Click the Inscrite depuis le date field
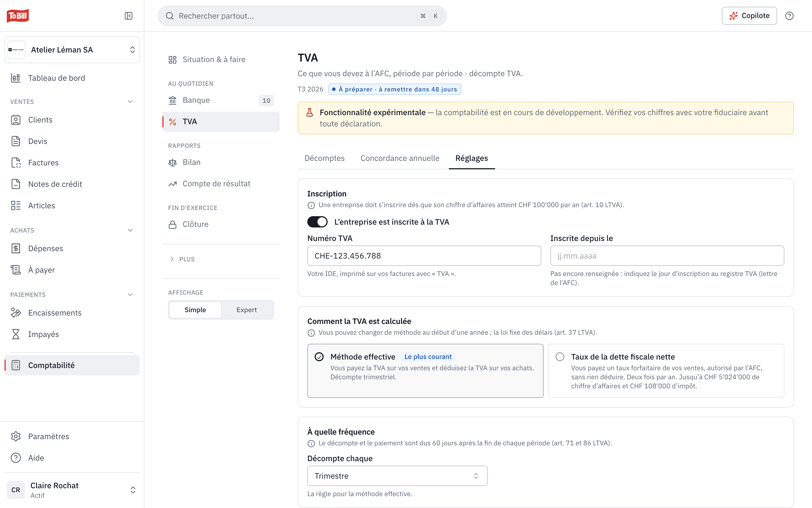This screenshot has height=508, width=812. (x=667, y=256)
